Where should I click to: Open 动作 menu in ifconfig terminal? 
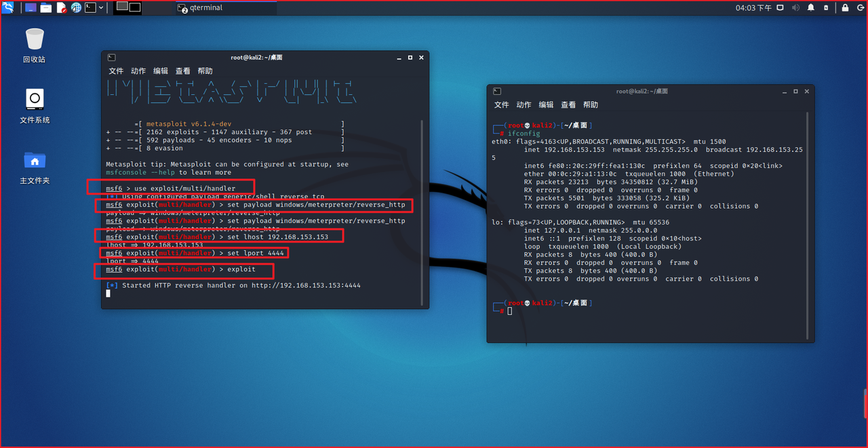(524, 105)
